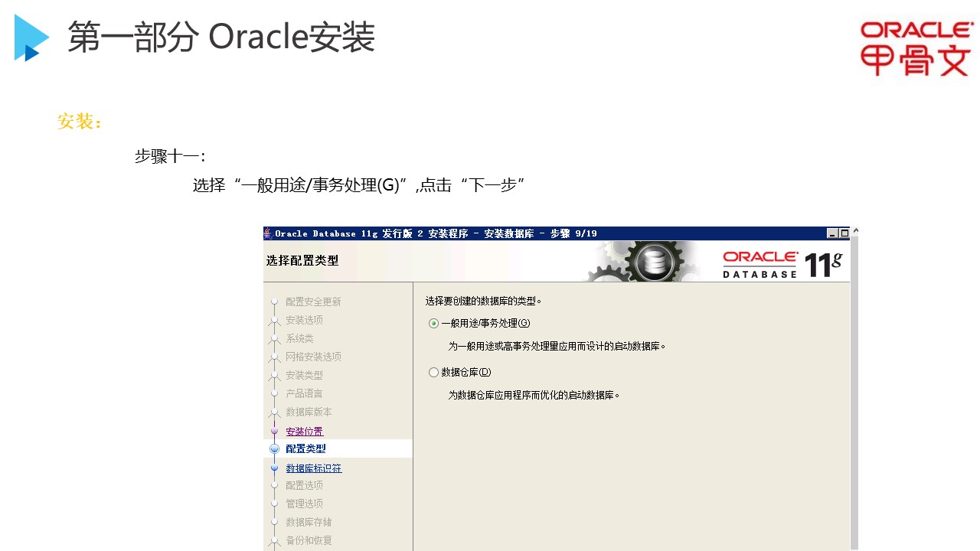
Task: Click the 数据库存储 step
Action: (x=309, y=522)
